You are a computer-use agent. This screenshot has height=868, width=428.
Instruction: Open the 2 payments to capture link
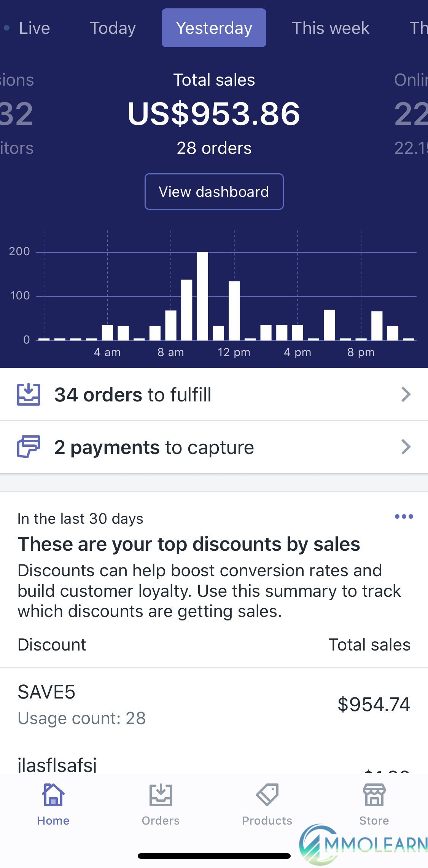coord(214,447)
